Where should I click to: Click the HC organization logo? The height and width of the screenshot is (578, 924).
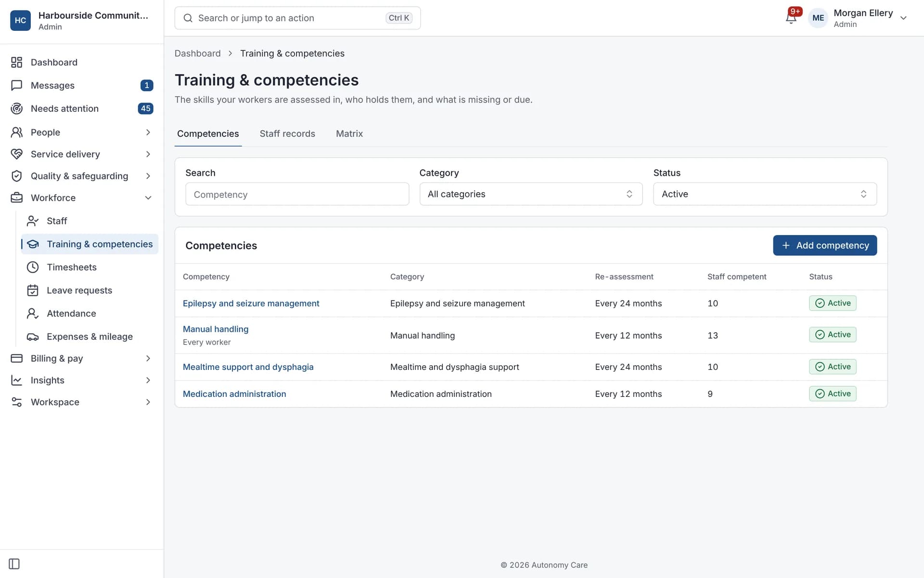point(20,20)
